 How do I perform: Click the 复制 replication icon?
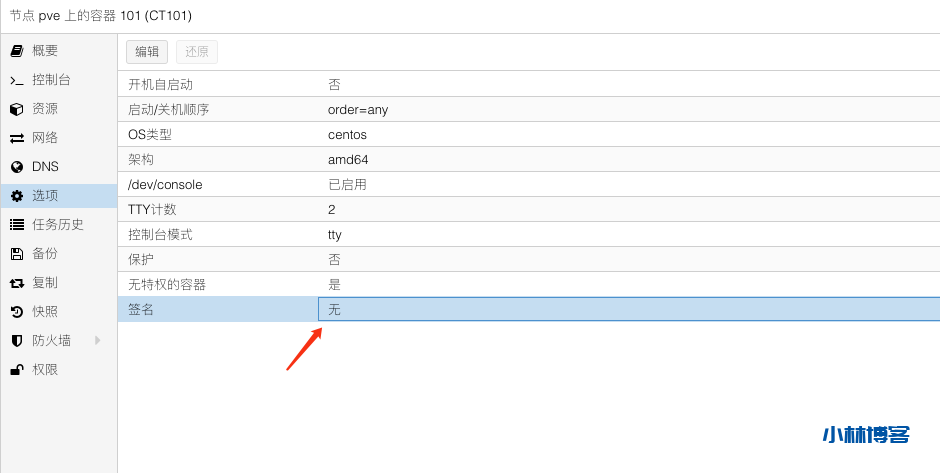pos(16,283)
